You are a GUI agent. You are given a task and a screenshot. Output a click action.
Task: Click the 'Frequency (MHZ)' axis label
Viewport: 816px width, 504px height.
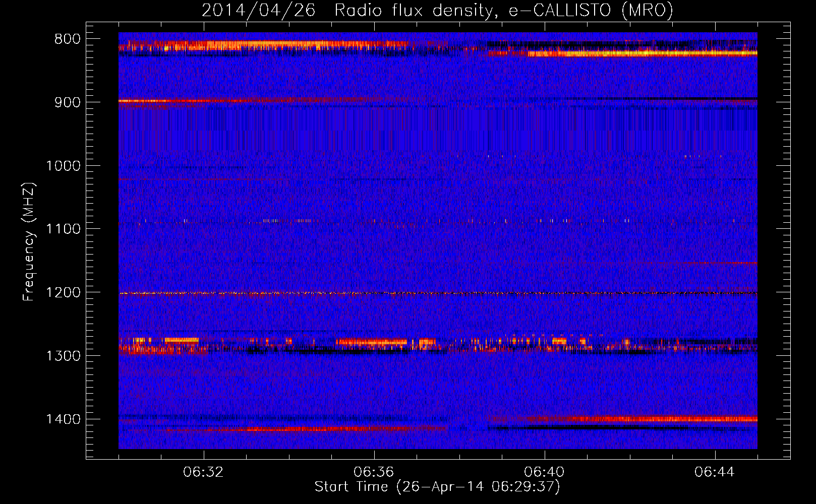coord(29,241)
